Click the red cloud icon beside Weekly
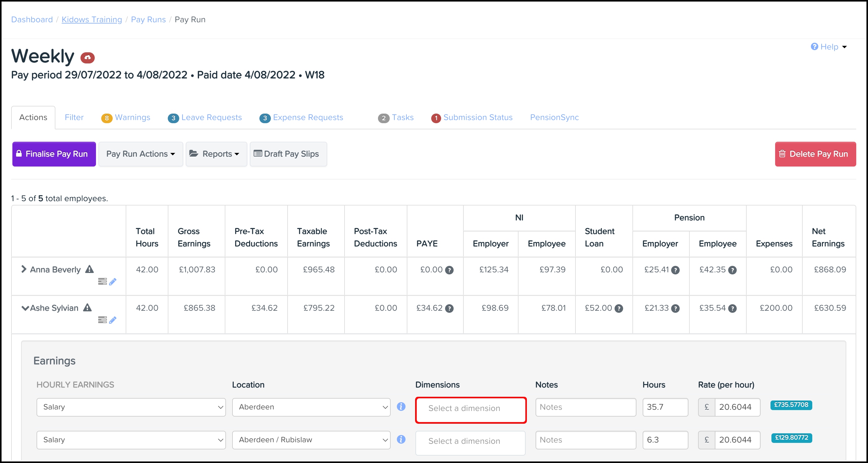This screenshot has width=868, height=463. pyautogui.click(x=87, y=58)
